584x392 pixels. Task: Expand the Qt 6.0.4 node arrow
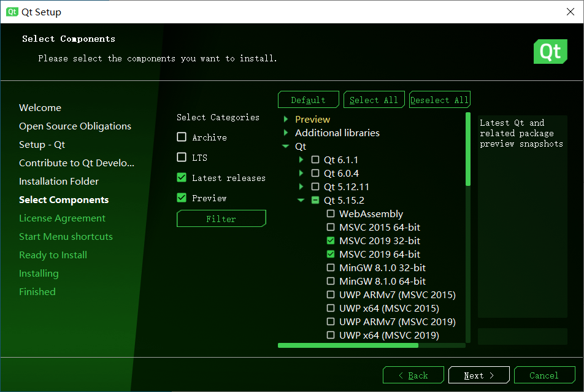click(301, 173)
